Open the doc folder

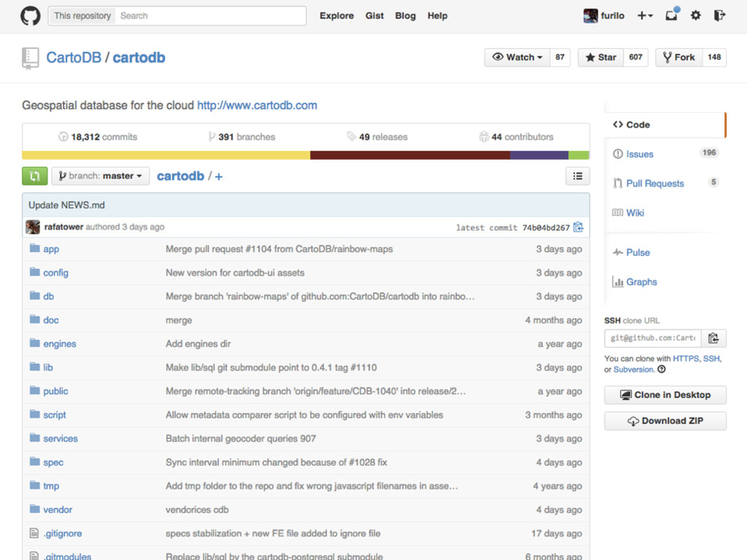(x=51, y=320)
